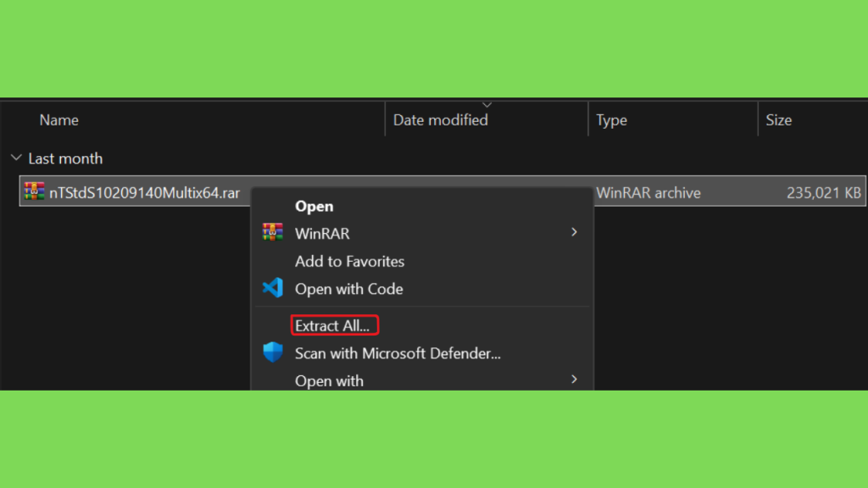Screen dimensions: 868x488
Task: Open the Date modified column filter chevron
Action: [487, 104]
